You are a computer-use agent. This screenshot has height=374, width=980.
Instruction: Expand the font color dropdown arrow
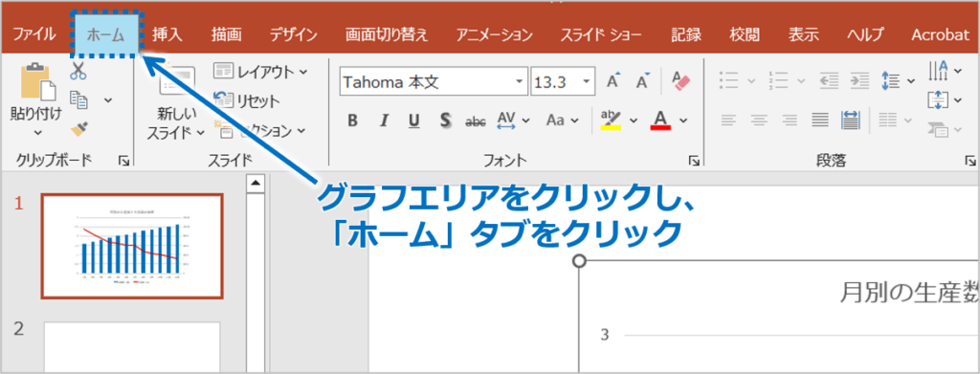(683, 120)
